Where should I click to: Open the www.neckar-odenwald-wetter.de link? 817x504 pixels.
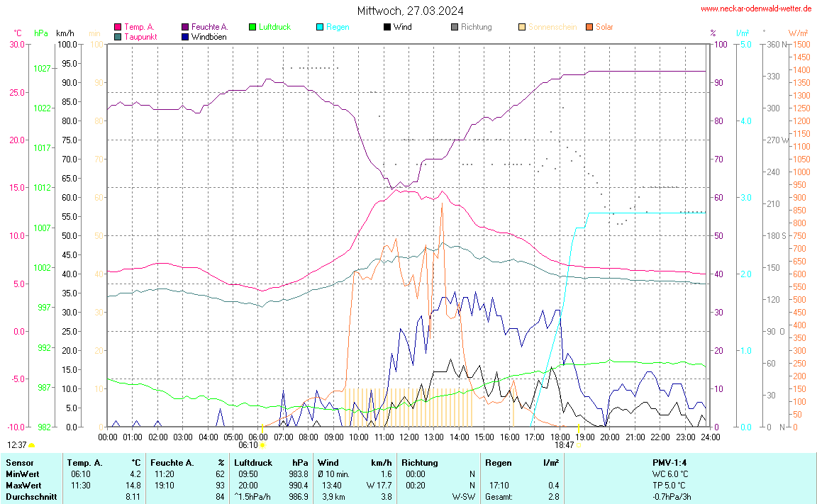pos(755,9)
